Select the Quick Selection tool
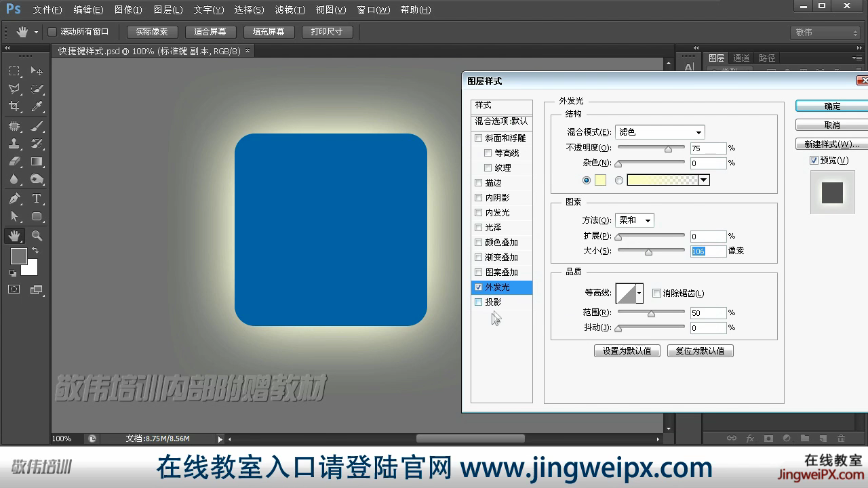The height and width of the screenshot is (488, 868). [37, 89]
